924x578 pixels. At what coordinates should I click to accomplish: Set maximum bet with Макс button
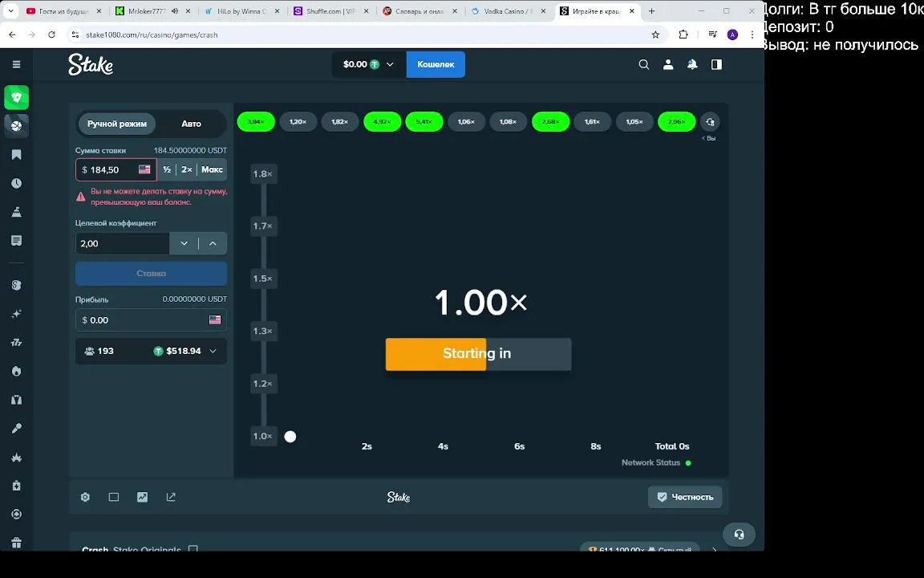[212, 169]
